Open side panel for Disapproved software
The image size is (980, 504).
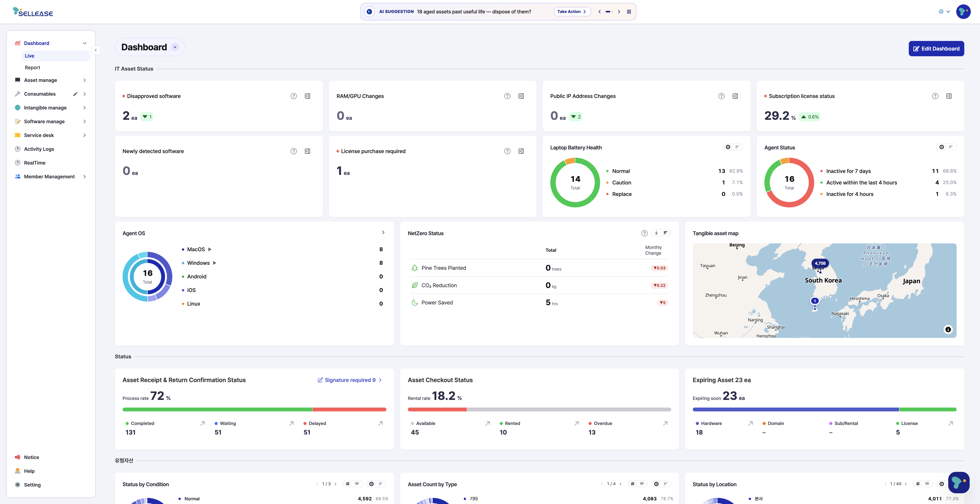[x=307, y=96]
